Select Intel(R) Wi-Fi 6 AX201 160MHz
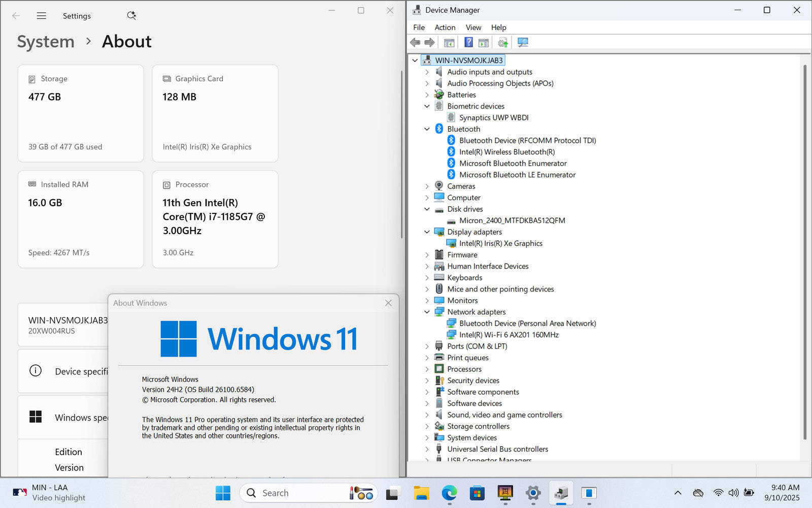 509,335
